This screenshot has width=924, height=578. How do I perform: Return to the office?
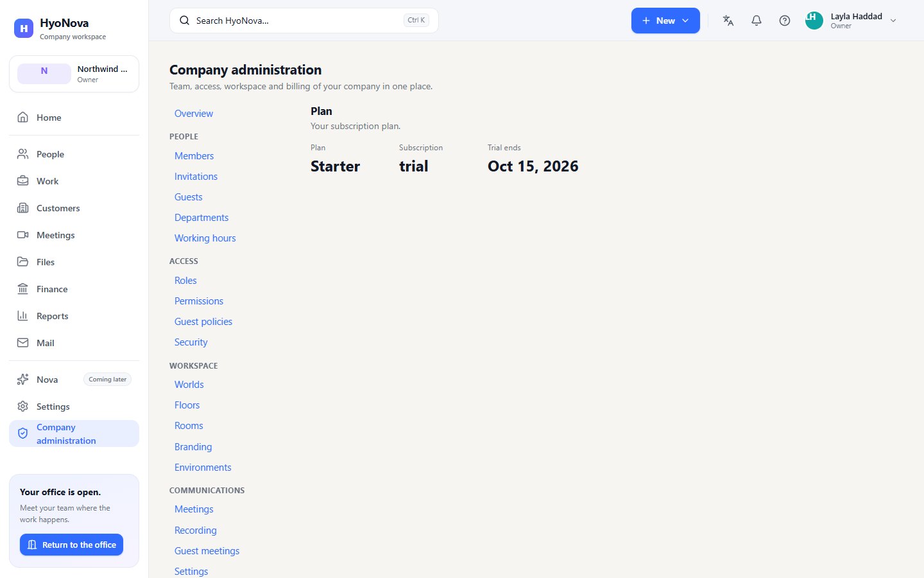71,545
